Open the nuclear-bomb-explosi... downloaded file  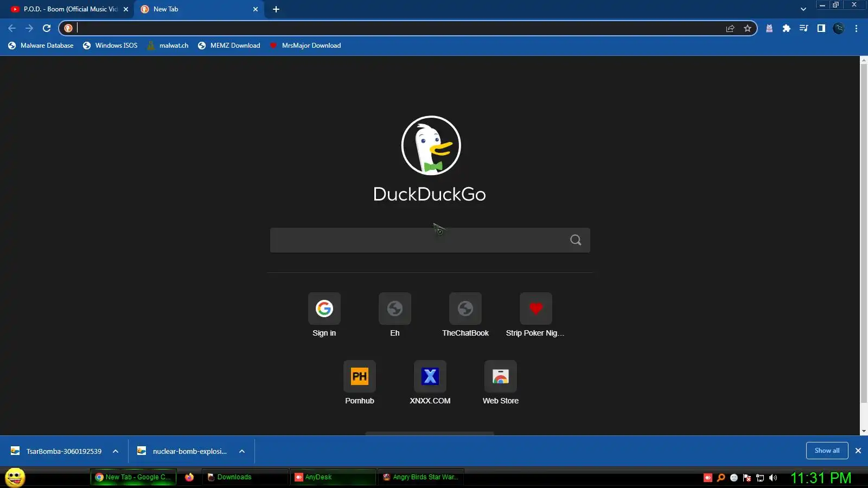pos(182,451)
